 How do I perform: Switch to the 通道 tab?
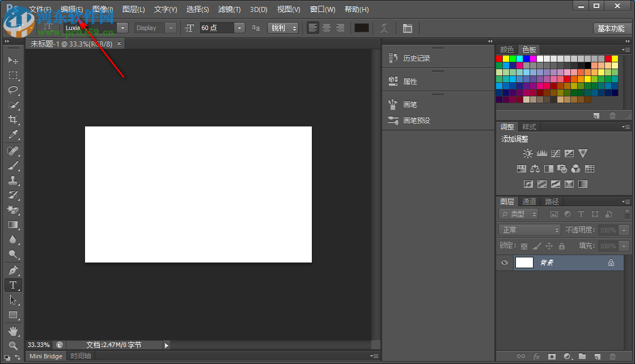pos(529,201)
